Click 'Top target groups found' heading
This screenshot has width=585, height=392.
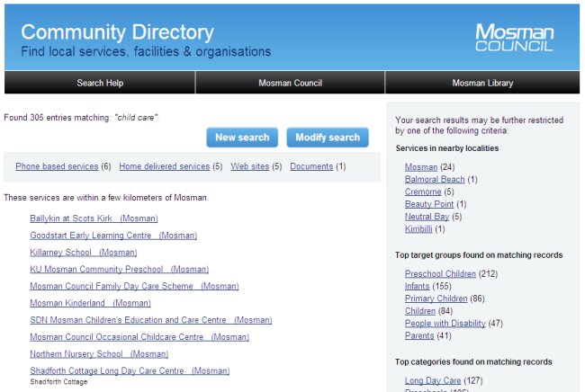[479, 255]
